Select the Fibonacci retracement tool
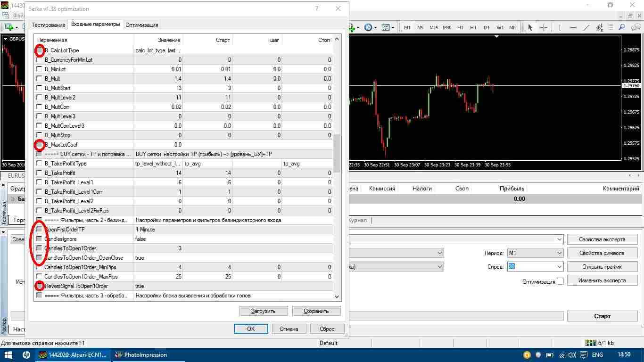This screenshot has height=362, width=644. [x=612, y=27]
